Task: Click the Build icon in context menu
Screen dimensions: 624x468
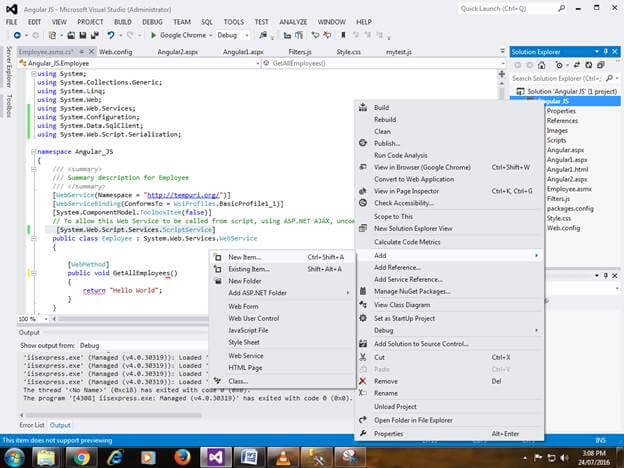Action: click(363, 107)
